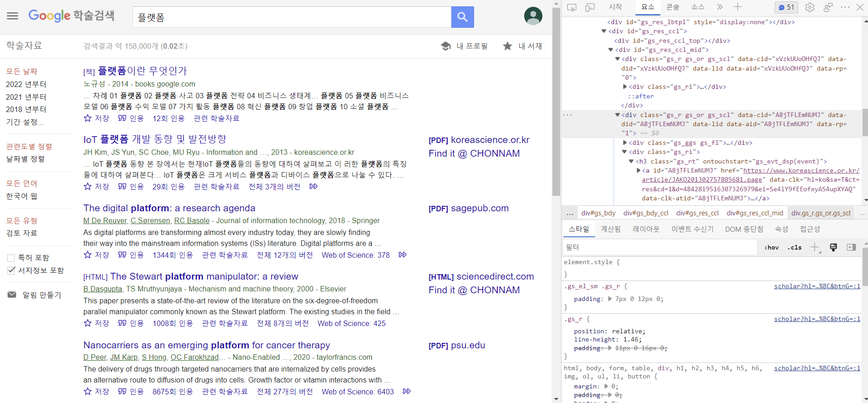Expand the div class gs_ggs gs_fl node
868x403 pixels.
(625, 143)
